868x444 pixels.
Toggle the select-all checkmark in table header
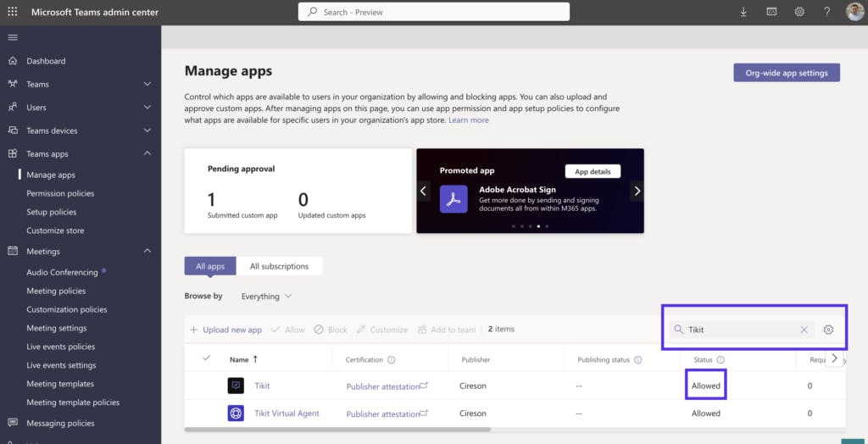click(206, 358)
